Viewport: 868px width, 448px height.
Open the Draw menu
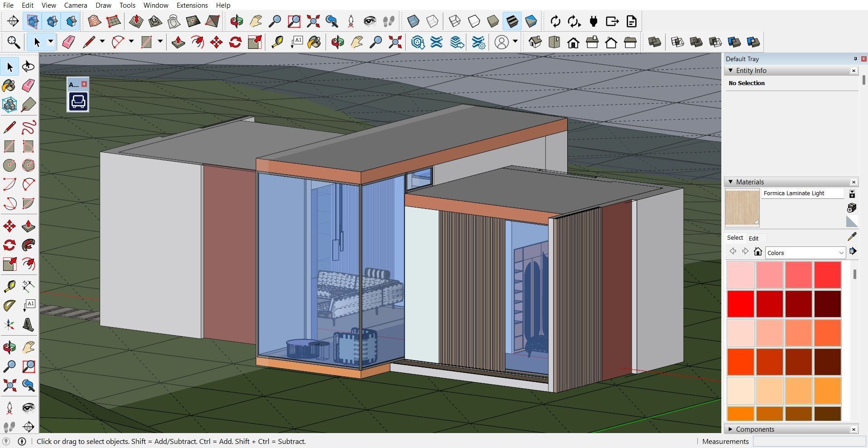tap(103, 5)
